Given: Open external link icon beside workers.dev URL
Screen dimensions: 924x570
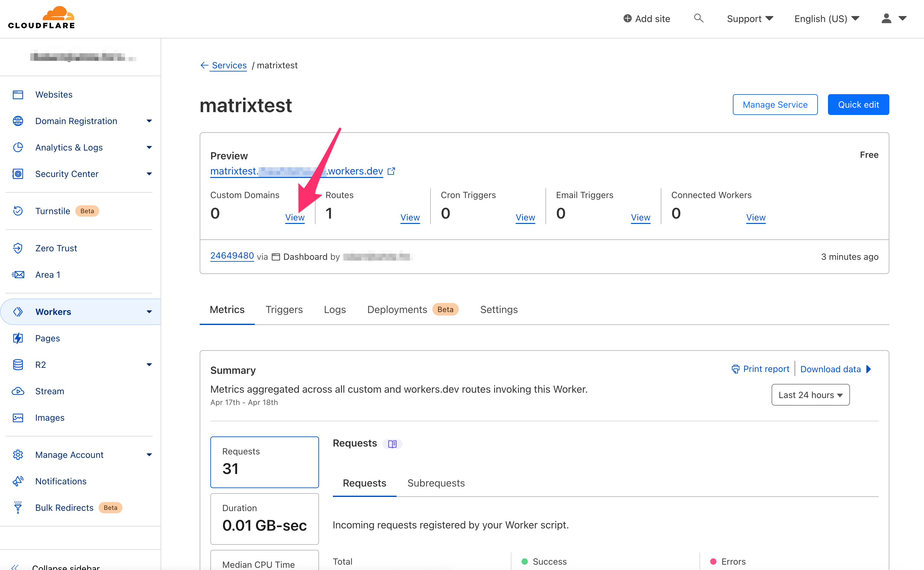Looking at the screenshot, I should pos(391,171).
